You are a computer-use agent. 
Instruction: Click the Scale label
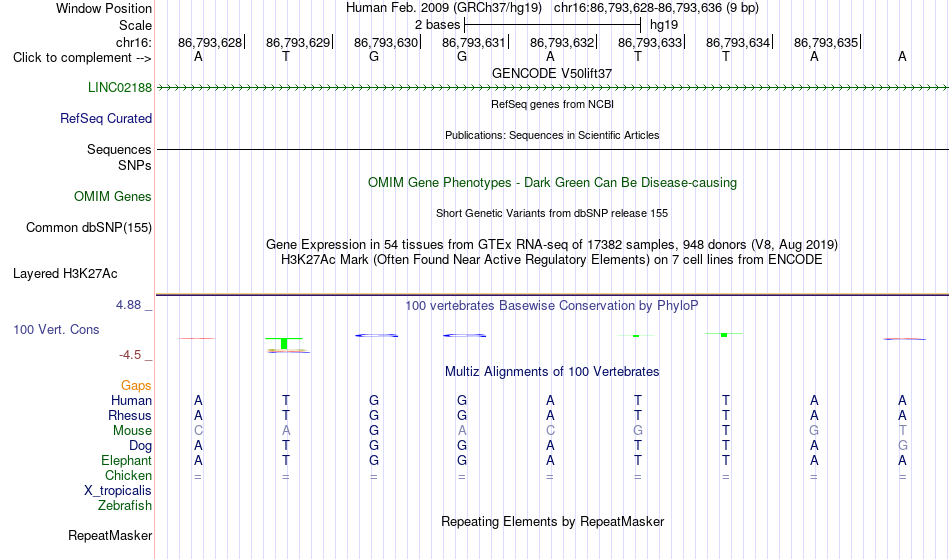[x=135, y=25]
